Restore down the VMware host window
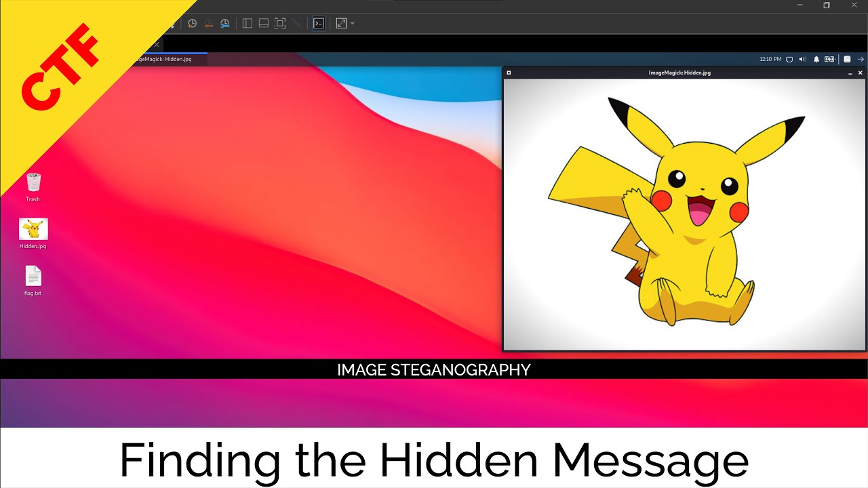The image size is (868, 488). [827, 5]
